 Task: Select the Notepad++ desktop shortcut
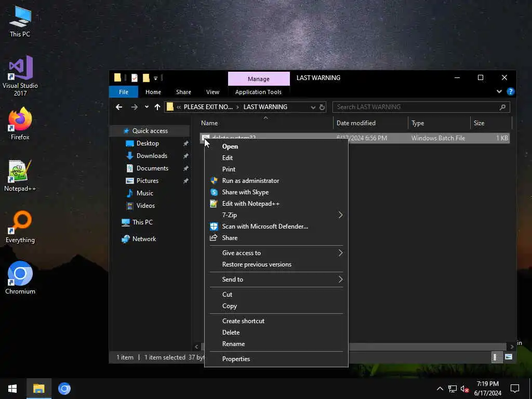tap(20, 176)
